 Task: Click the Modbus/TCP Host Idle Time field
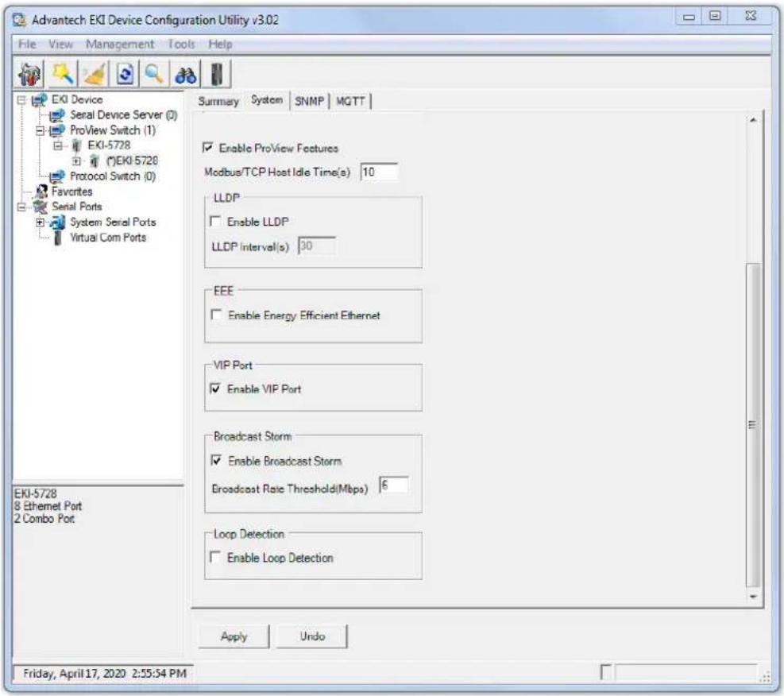(379, 172)
